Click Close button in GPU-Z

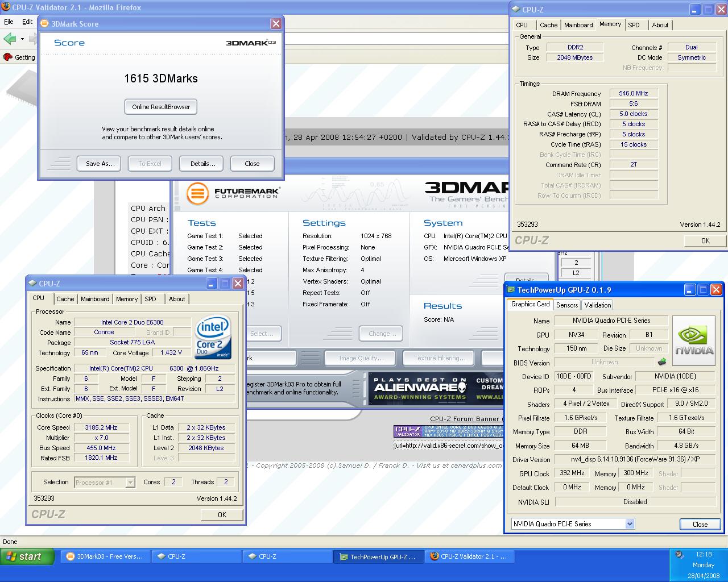click(x=700, y=524)
